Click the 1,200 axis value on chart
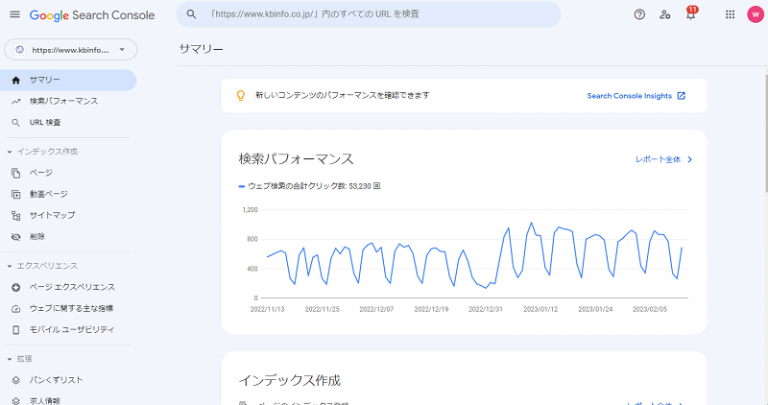This screenshot has width=768, height=405. pos(250,210)
